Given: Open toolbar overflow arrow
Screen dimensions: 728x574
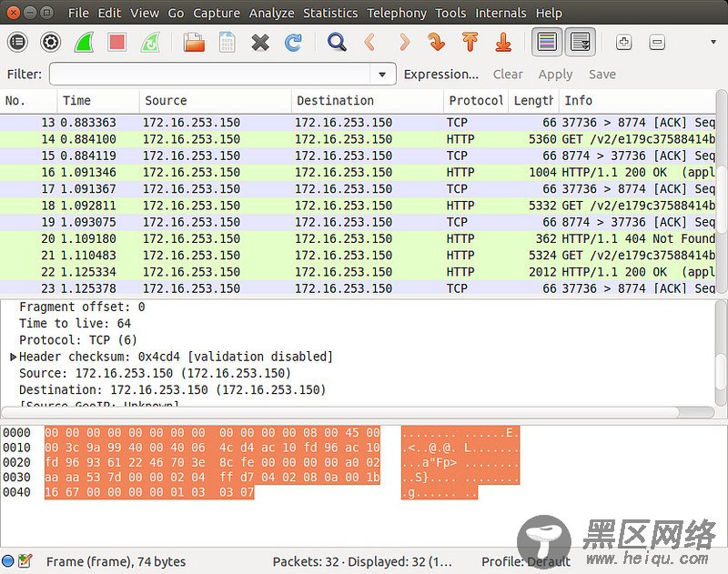Looking at the screenshot, I should tap(713, 42).
